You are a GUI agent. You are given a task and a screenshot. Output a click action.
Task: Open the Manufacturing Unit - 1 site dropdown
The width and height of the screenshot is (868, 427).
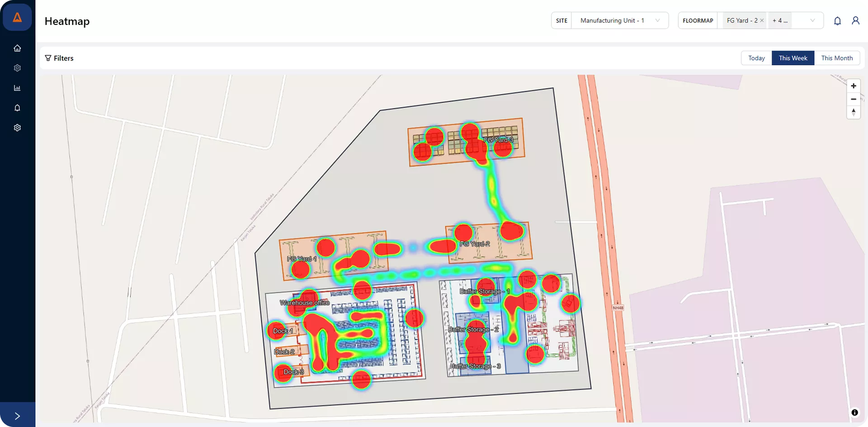620,20
